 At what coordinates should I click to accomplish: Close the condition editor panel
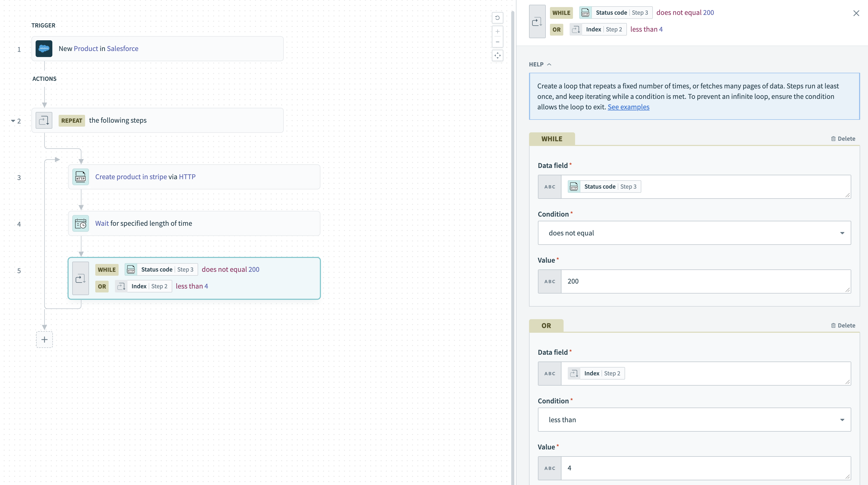pos(856,13)
